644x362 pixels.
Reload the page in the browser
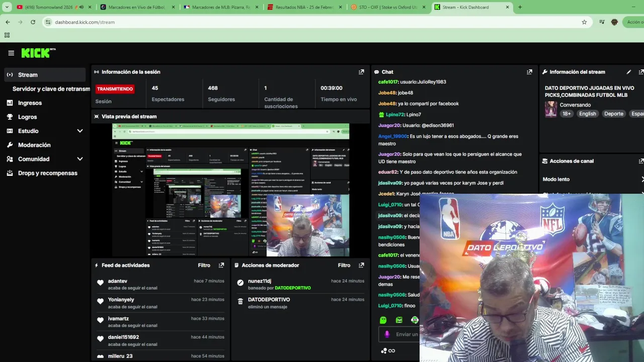point(33,22)
